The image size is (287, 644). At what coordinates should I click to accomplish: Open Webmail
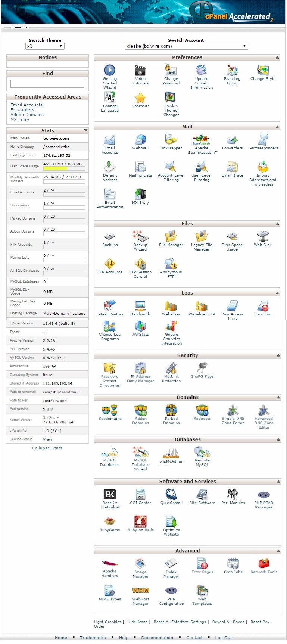pos(140,140)
